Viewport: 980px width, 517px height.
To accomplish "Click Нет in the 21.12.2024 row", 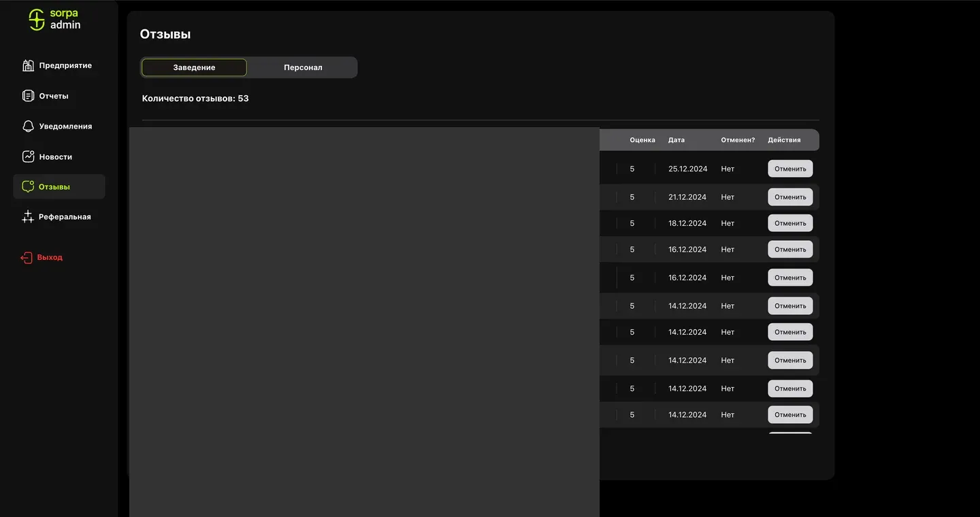I will tap(728, 197).
